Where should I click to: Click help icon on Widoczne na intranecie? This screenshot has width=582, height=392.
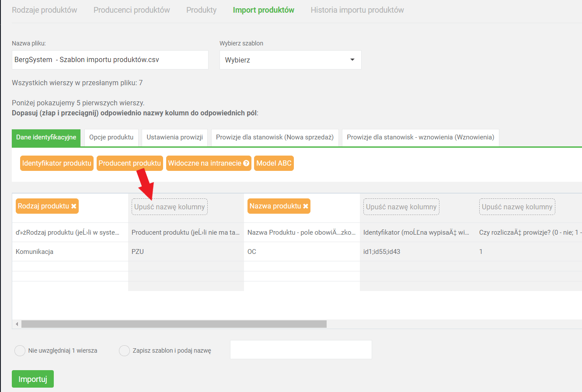(246, 163)
